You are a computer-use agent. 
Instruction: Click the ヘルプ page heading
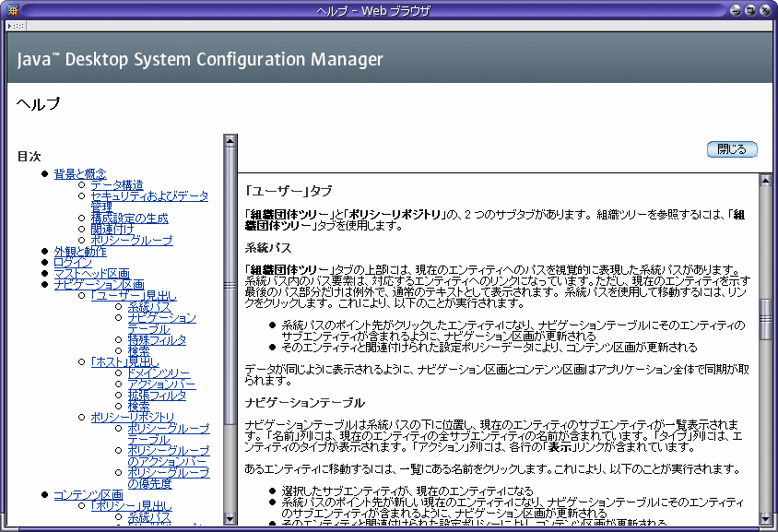coord(38,103)
